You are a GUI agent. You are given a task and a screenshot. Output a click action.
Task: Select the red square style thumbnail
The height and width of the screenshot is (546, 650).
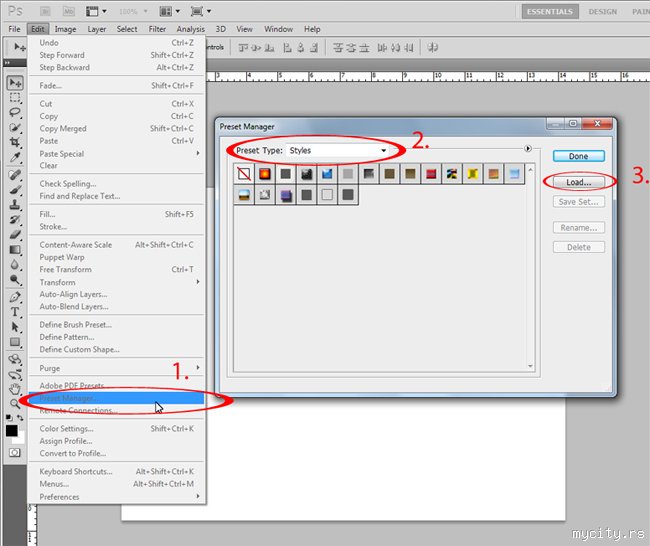coord(431,174)
